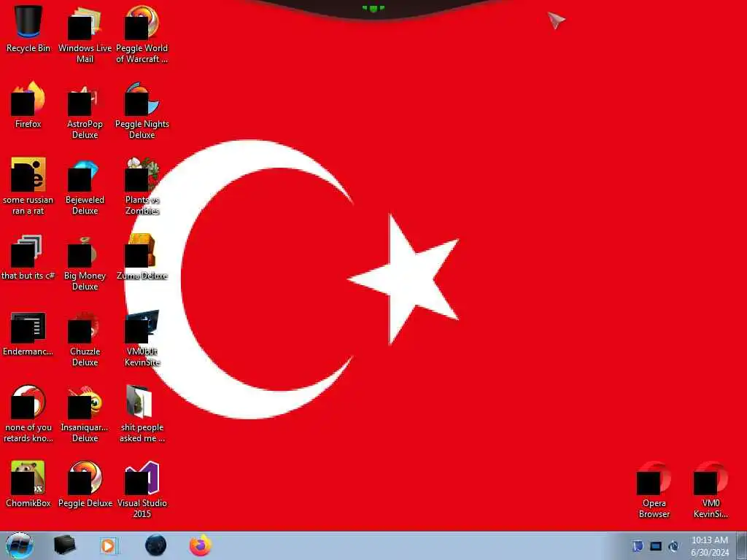Open the taskbar clock showing 10:13 AM
Image resolution: width=747 pixels, height=560 pixels.
click(710, 546)
